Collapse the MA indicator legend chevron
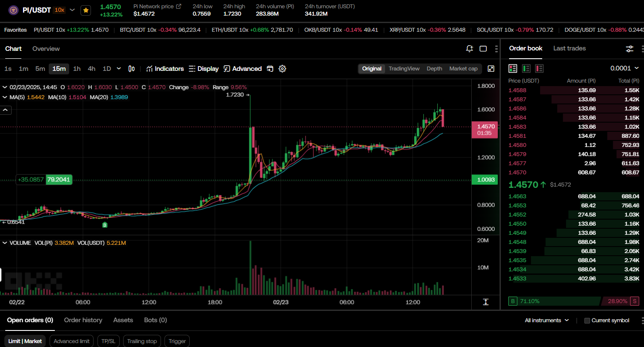 pyautogui.click(x=5, y=97)
